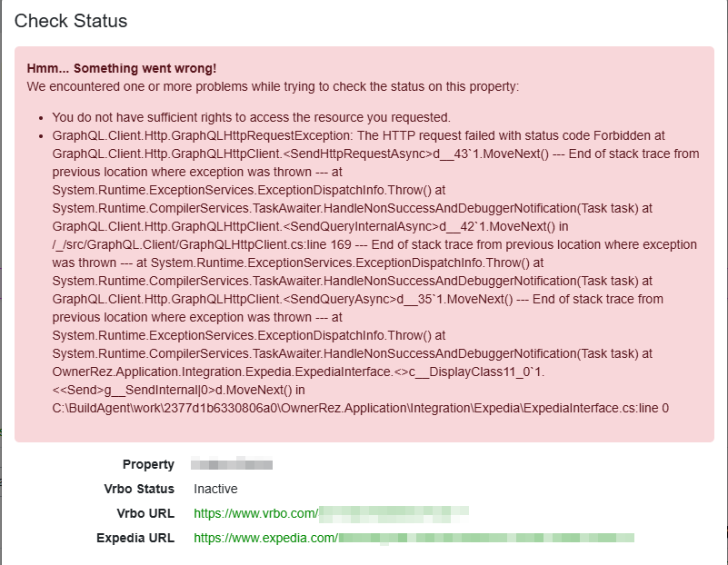This screenshot has width=728, height=565.
Task: Click the Inactive status value
Action: (x=216, y=489)
